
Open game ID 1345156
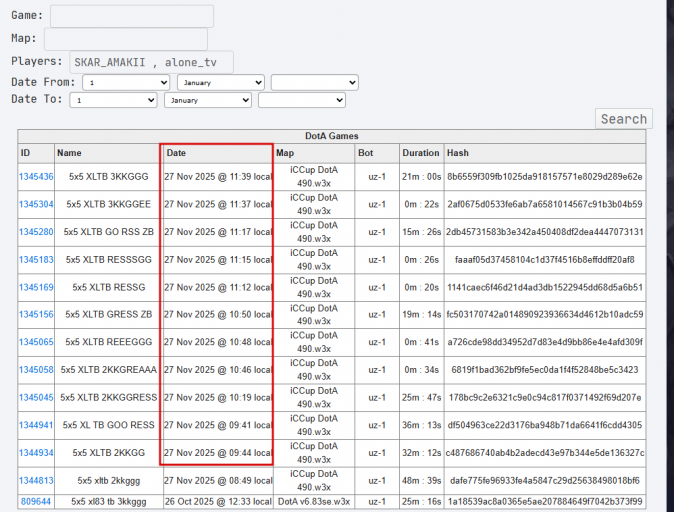click(x=36, y=314)
